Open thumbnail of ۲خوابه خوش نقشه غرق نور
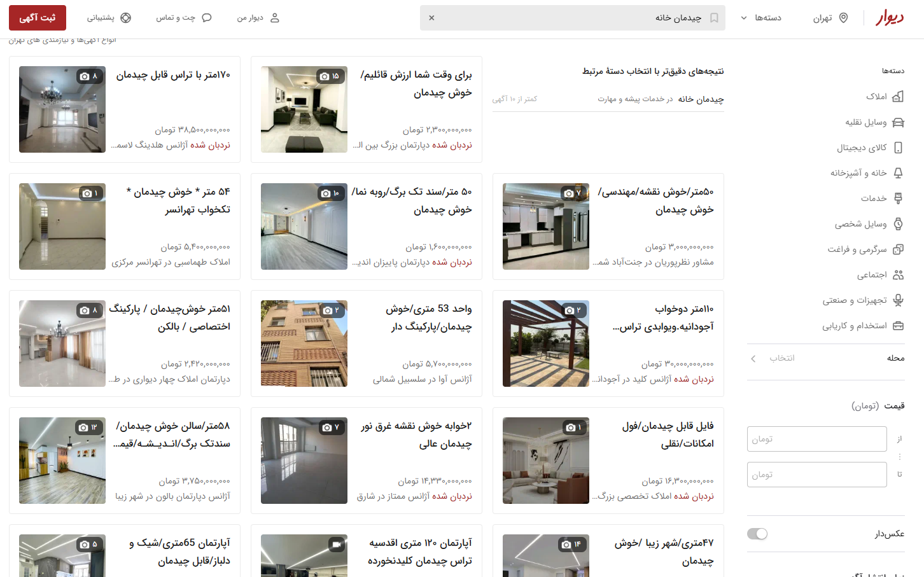Screen dimensions: 924x577 [304, 461]
